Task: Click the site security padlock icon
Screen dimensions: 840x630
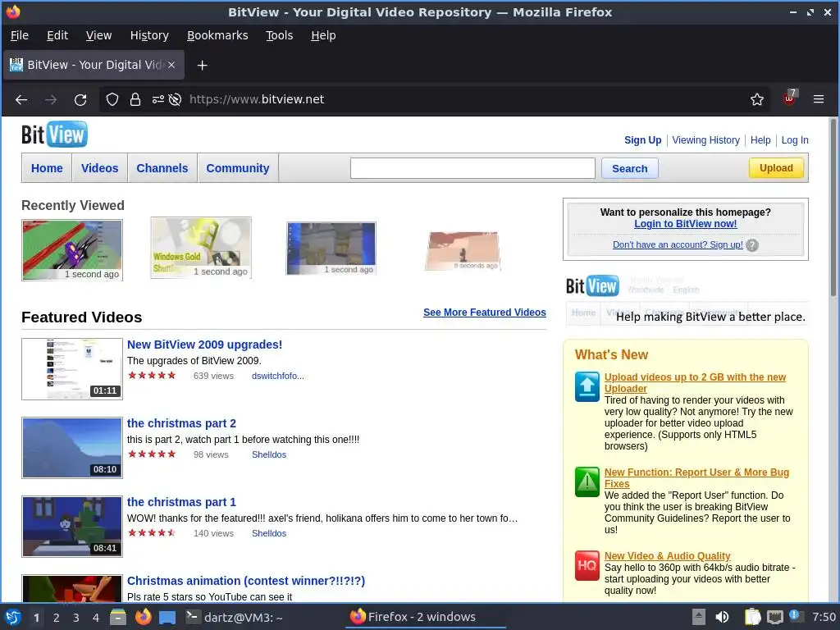Action: (135, 99)
